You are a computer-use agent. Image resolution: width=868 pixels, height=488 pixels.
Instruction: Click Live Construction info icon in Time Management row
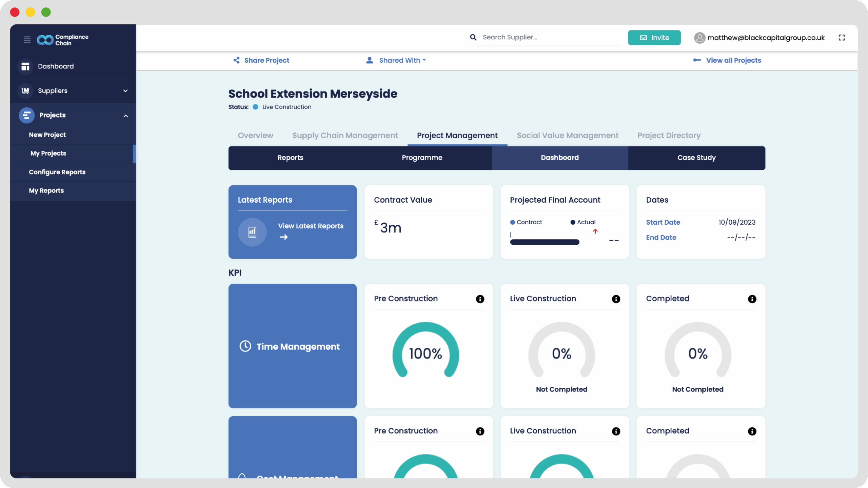pyautogui.click(x=616, y=299)
